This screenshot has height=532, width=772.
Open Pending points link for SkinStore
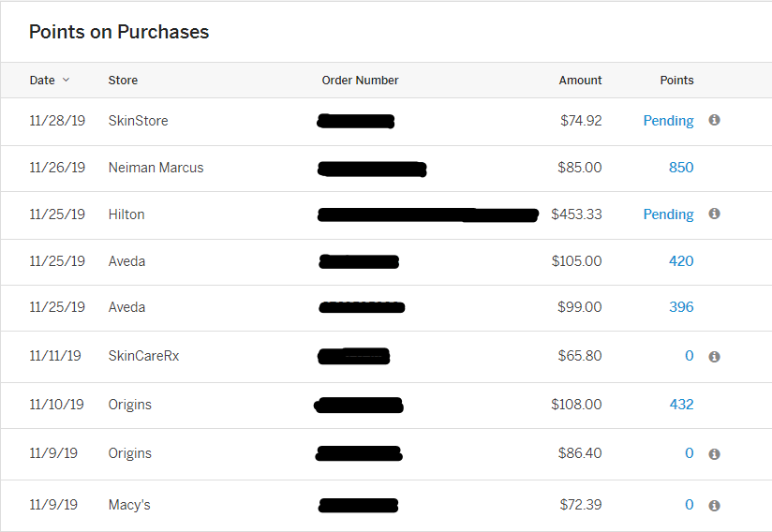tap(668, 121)
